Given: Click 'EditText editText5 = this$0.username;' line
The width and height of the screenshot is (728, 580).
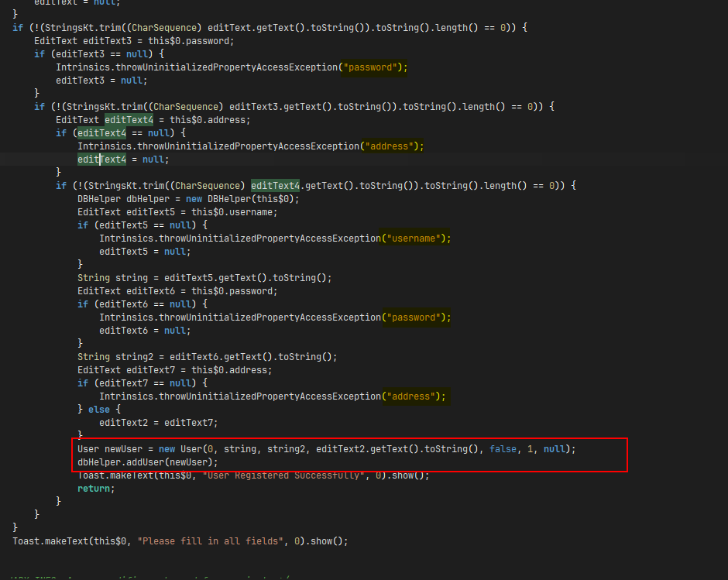Looking at the screenshot, I should click(177, 211).
